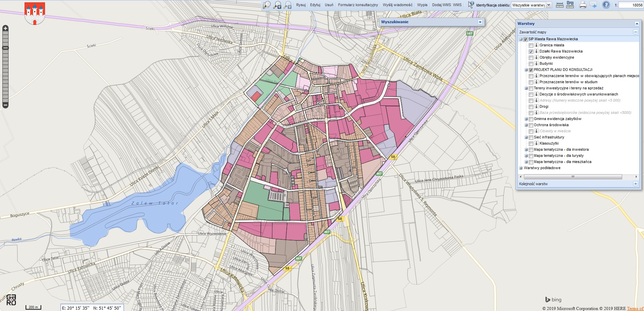Open the Rysuj menu
Screen dimensions: 644x311
point(301,5)
